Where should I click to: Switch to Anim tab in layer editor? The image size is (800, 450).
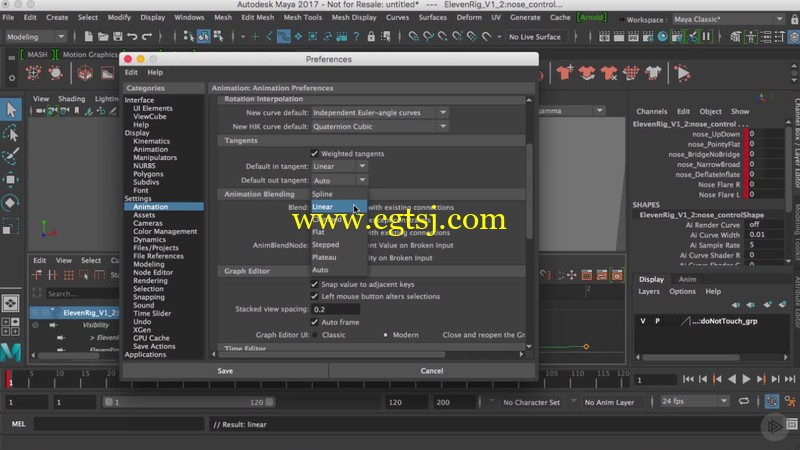pos(687,279)
